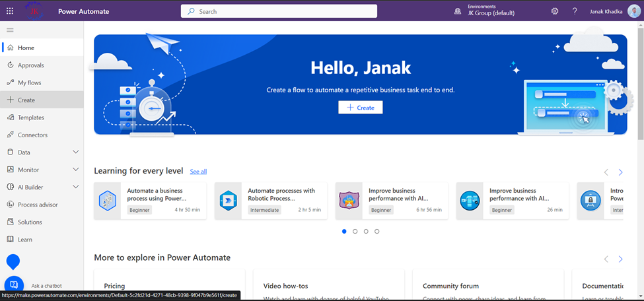The height and width of the screenshot is (301, 644).
Task: Click the blue chatbot round button
Action: [14, 284]
